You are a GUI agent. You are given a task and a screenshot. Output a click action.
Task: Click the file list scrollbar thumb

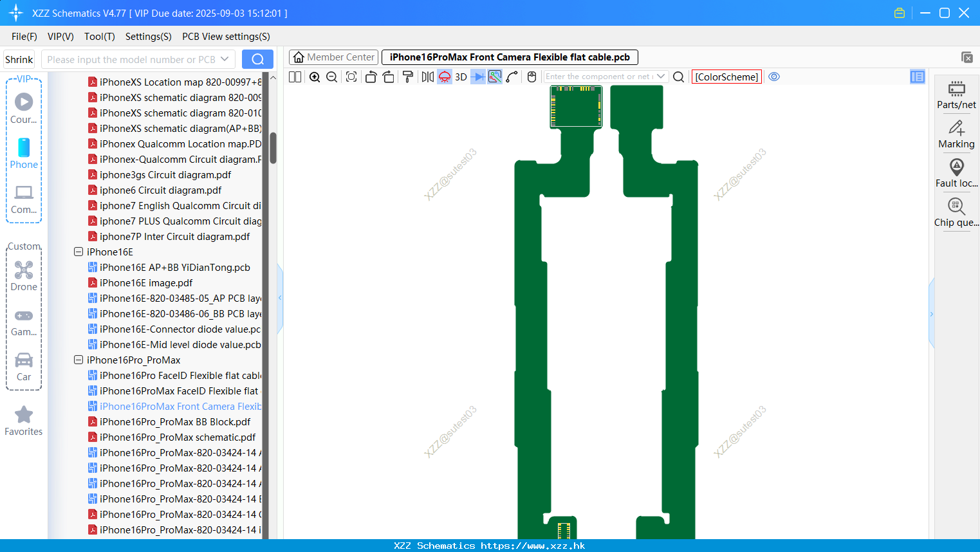pos(273,148)
